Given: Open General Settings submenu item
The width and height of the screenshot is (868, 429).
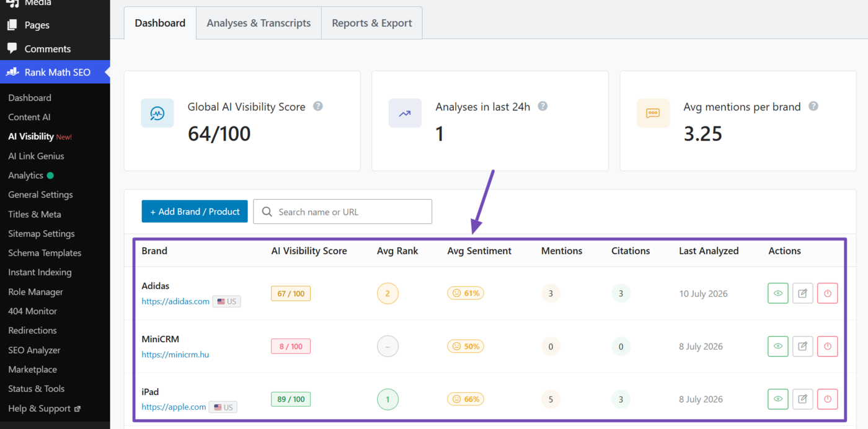Looking at the screenshot, I should click(40, 194).
